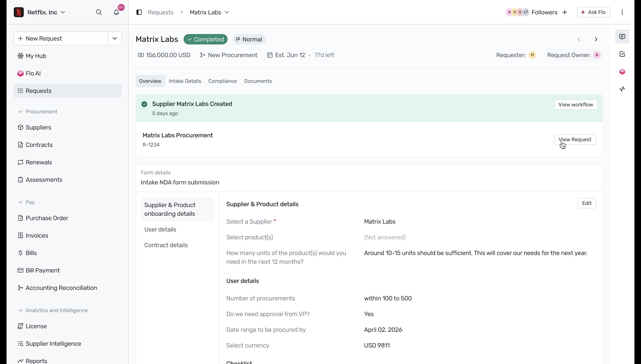Switch to the Documents tab
641x364 pixels.
(x=258, y=81)
